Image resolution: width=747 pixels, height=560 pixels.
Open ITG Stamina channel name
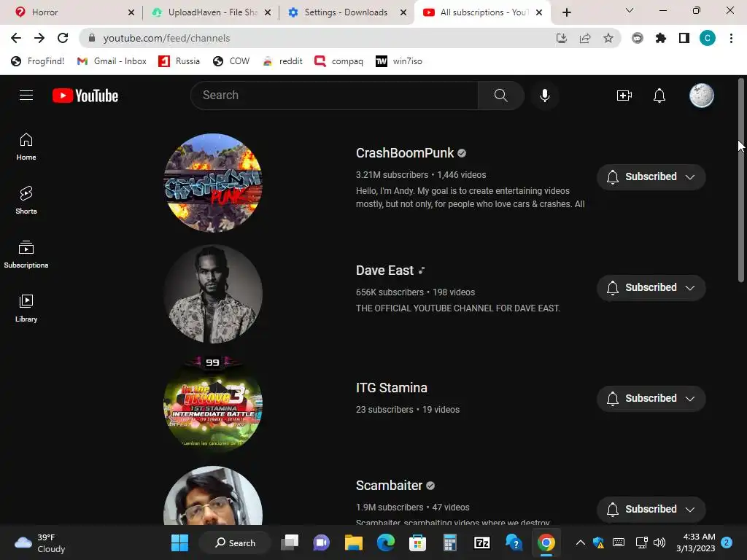392,388
